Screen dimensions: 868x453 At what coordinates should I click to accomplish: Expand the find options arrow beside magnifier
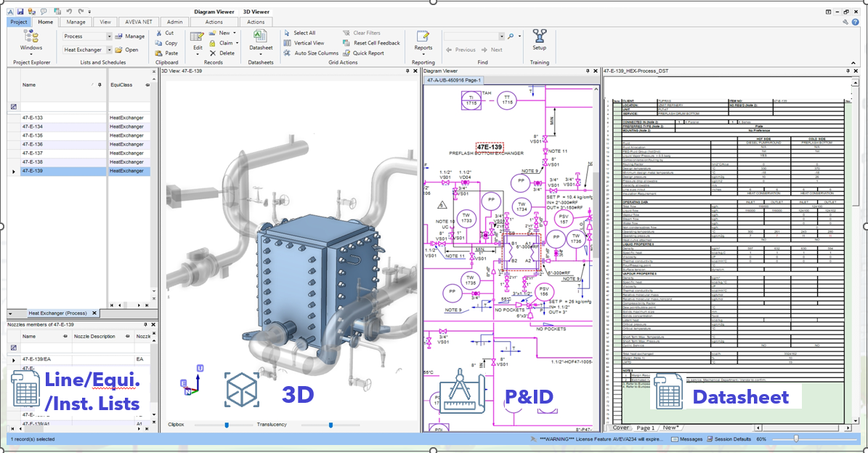[520, 36]
